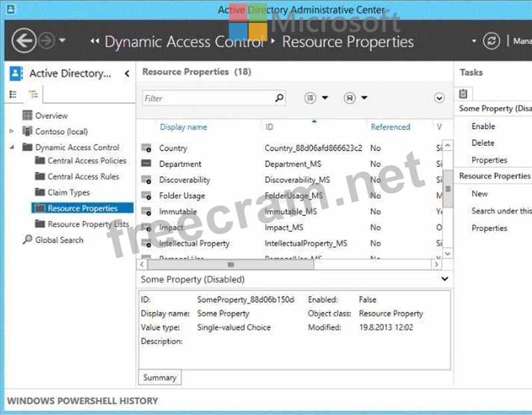Screen dimensions: 532x415
Task: Select Contoso (local) in the tree
Action: coord(61,131)
